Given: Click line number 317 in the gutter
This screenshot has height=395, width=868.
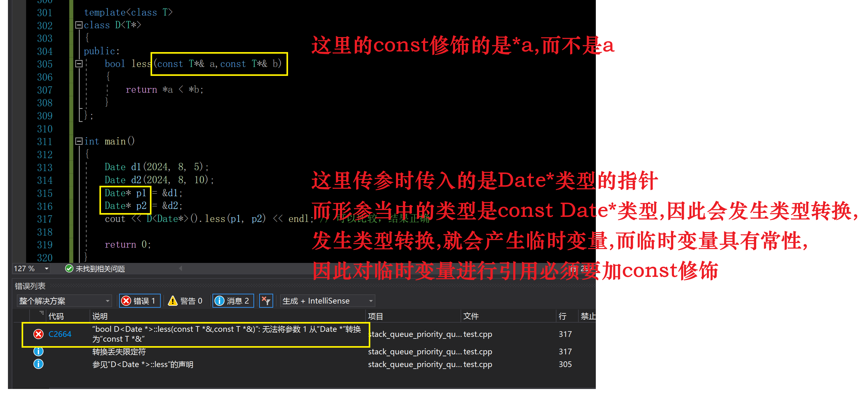Looking at the screenshot, I should click(x=44, y=219).
